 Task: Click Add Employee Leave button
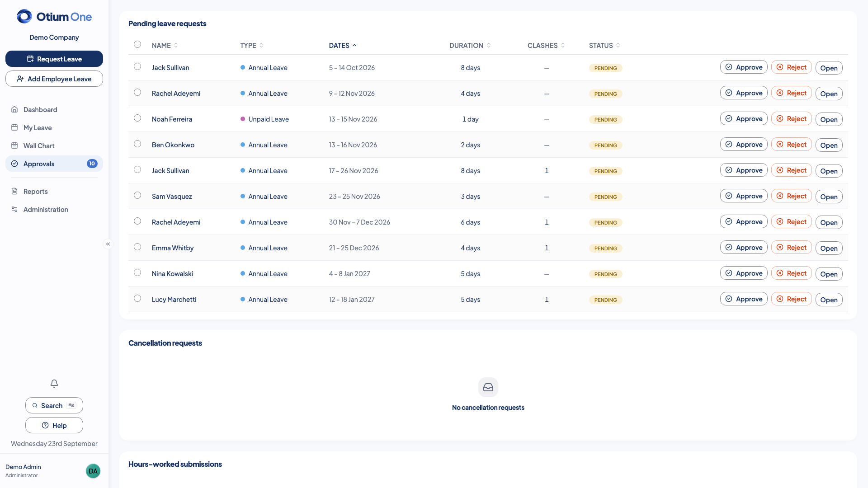(x=54, y=79)
